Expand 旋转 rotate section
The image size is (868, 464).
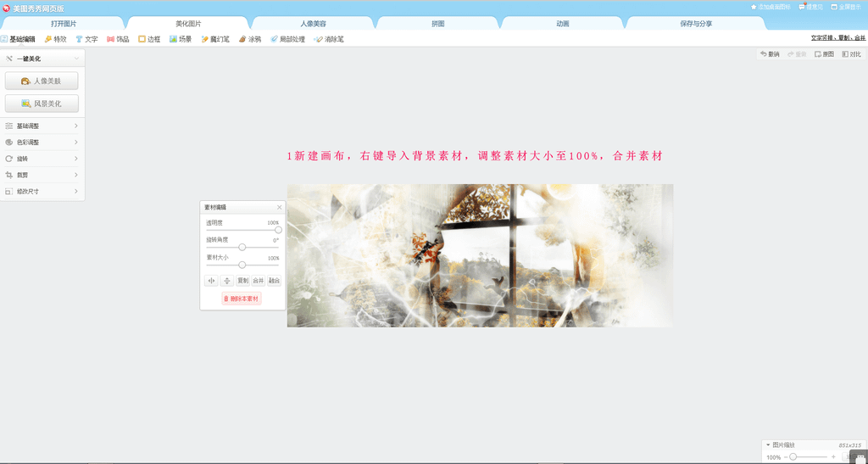coord(42,159)
